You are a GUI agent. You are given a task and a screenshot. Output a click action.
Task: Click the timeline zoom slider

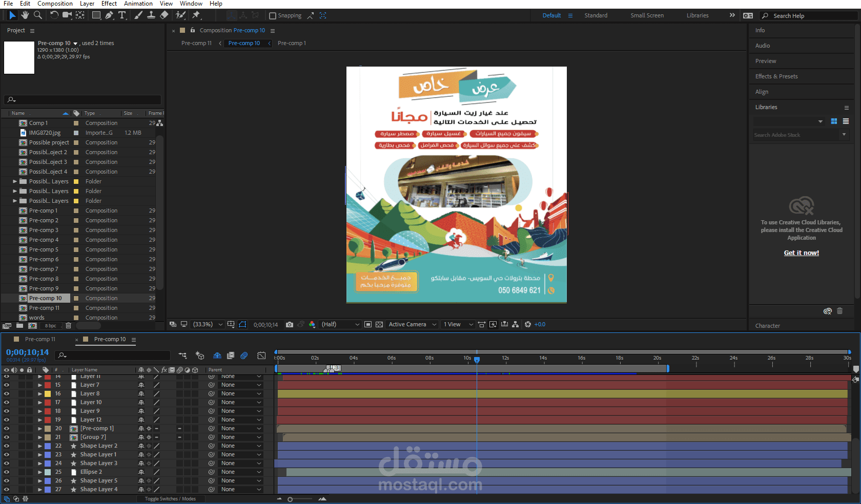click(290, 499)
